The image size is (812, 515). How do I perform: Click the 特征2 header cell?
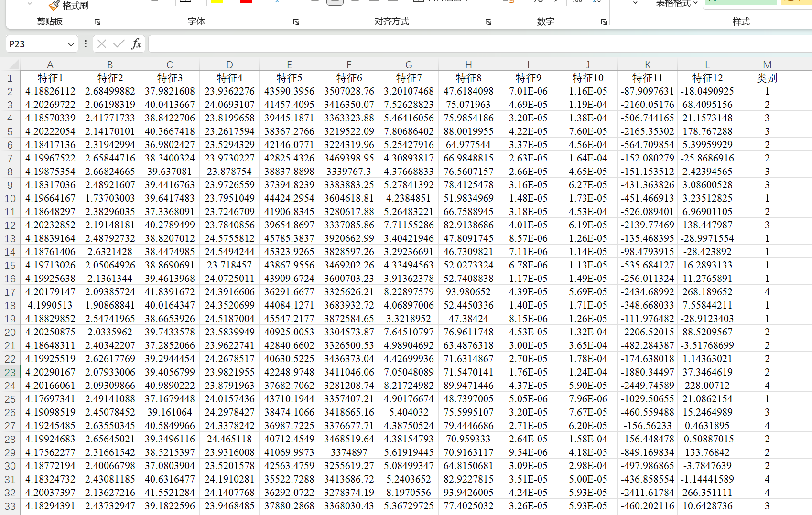click(x=110, y=78)
